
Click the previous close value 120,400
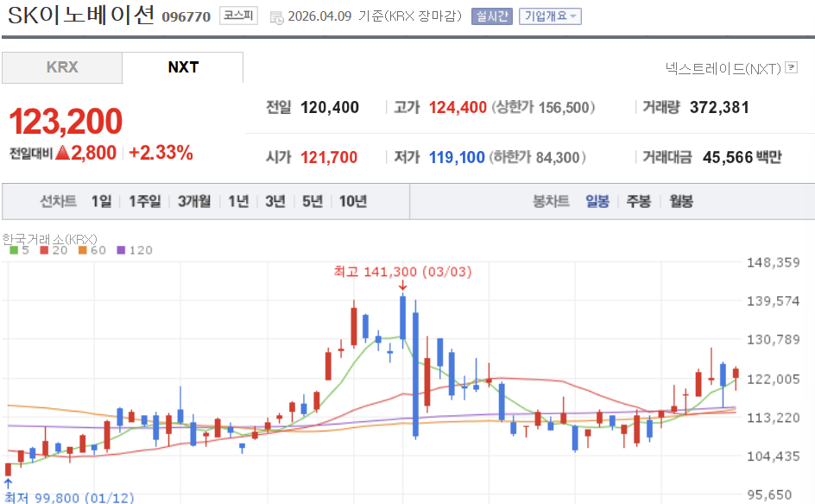(330, 108)
